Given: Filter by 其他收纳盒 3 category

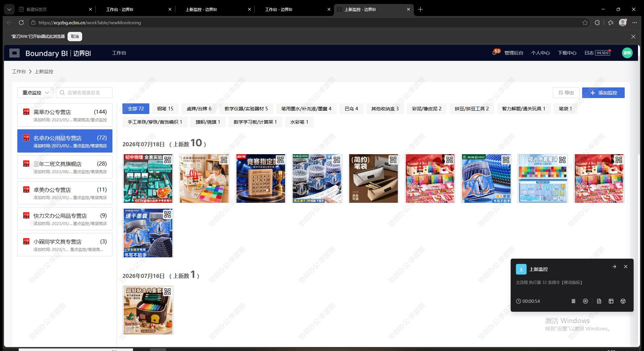Looking at the screenshot, I should tap(385, 109).
